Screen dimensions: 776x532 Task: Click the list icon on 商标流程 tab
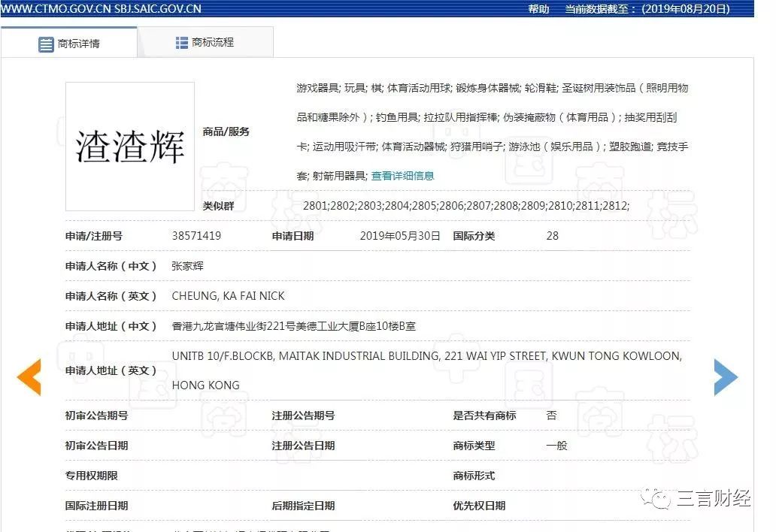coord(180,43)
